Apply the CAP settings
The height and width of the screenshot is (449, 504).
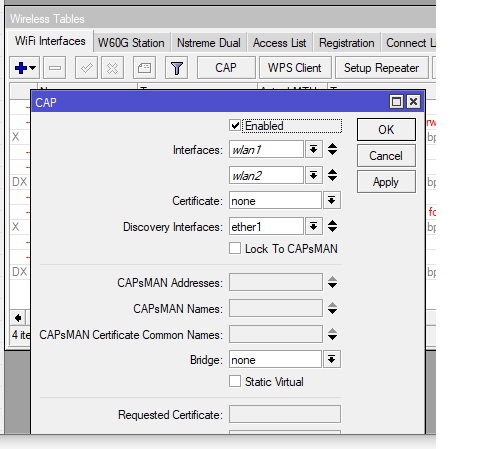386,182
